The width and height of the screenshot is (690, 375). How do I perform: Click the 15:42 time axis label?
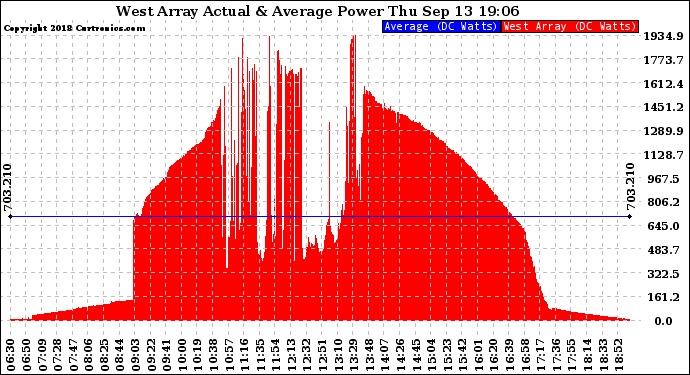[461, 354]
